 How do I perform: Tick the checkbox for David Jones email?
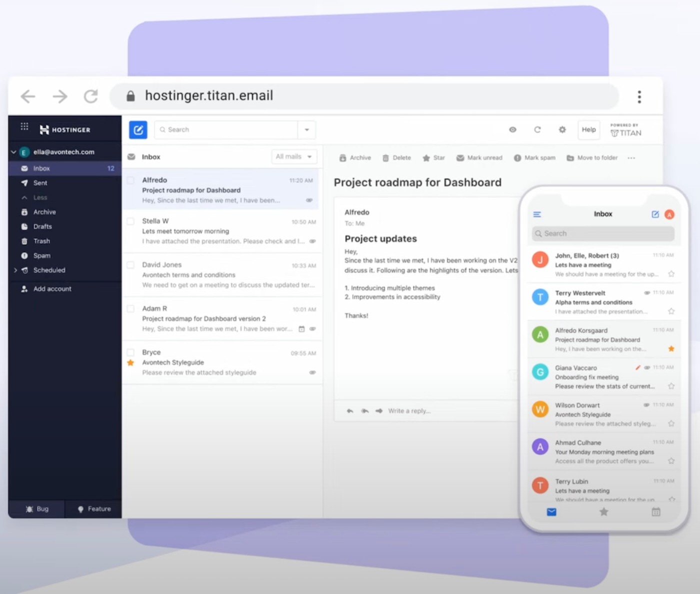[130, 265]
